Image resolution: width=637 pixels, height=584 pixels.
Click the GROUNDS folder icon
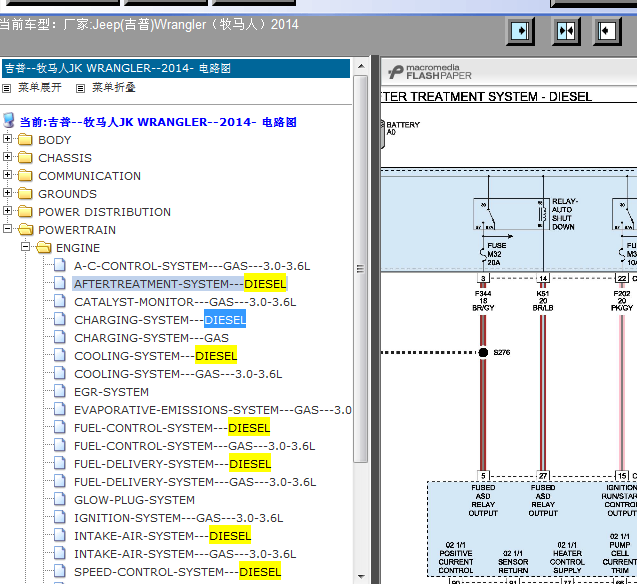click(25, 193)
